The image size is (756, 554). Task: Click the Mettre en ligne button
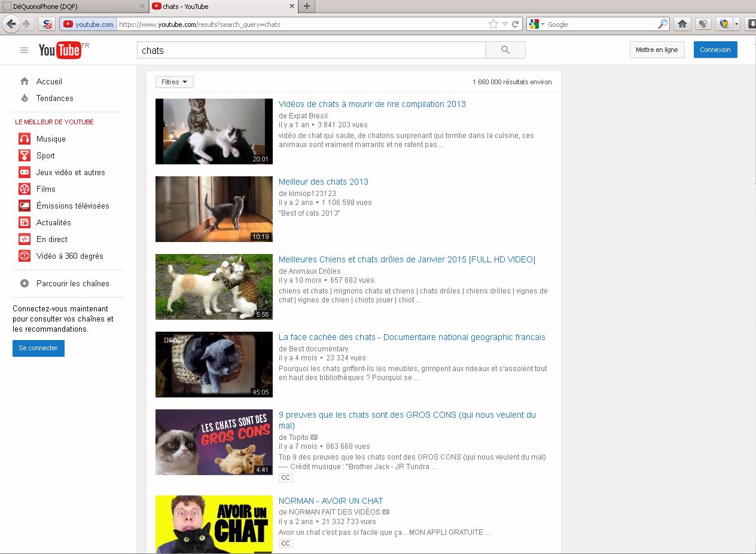click(x=657, y=50)
